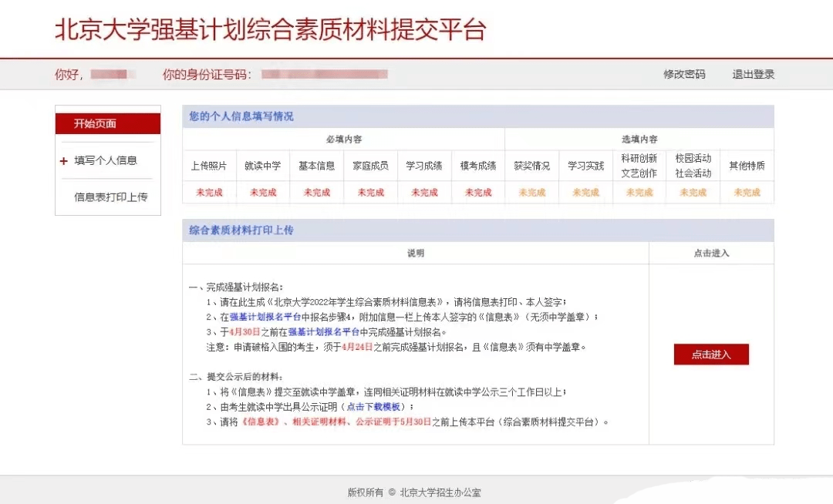
Task: Click 未完成 status under 其他特质
Action: (747, 193)
